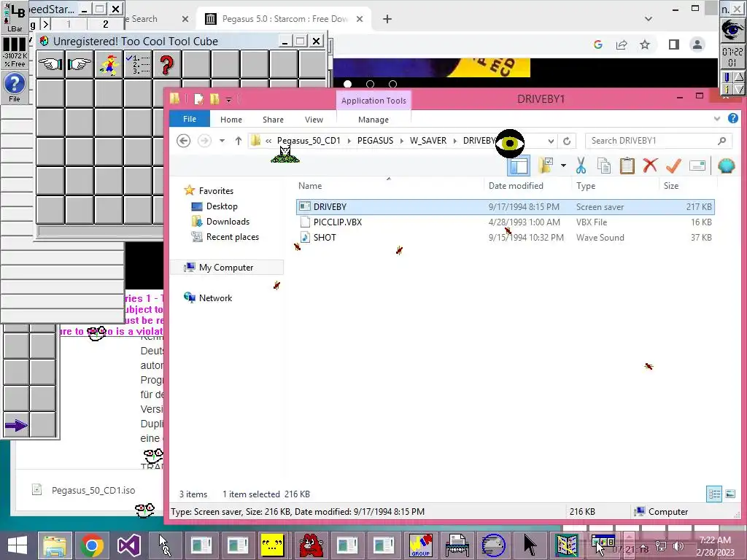Screen dimensions: 747x560
Task: Click the right-pointing hand in Tool Cube
Action: [x=80, y=64]
